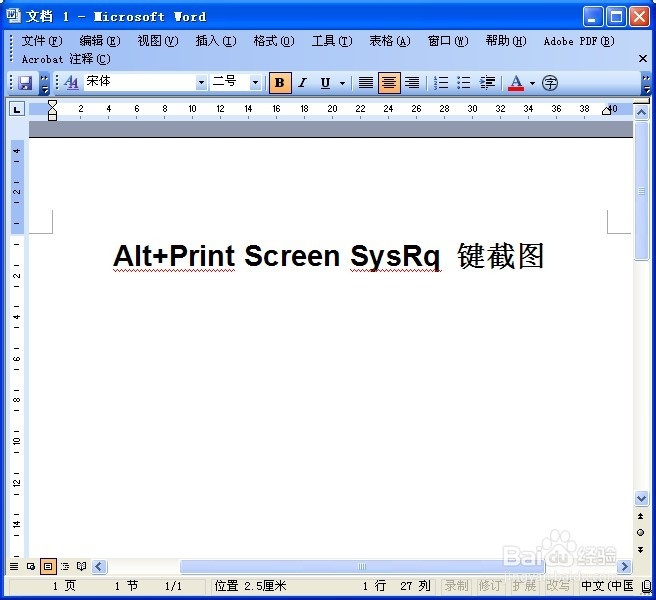Go to previous page double-arrow button

(x=641, y=516)
